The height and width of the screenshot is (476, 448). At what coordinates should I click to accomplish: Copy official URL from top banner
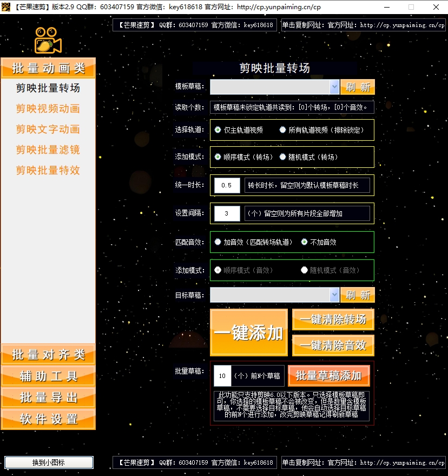[x=364, y=25]
